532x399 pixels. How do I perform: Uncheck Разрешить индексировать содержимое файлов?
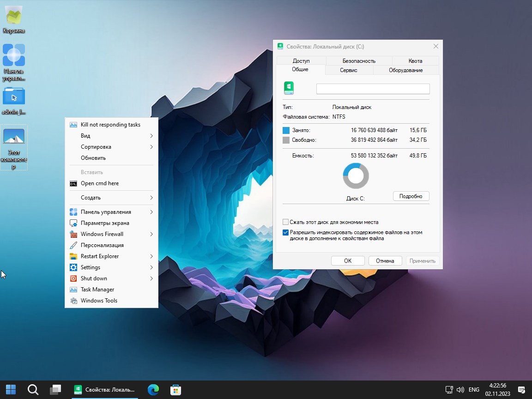coord(286,232)
